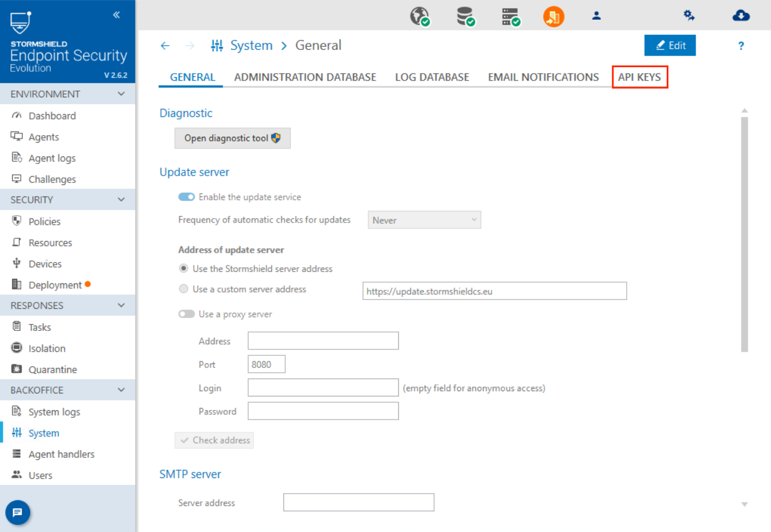771x532 pixels.
Task: Click the globe status icon in top bar
Action: pos(420,16)
